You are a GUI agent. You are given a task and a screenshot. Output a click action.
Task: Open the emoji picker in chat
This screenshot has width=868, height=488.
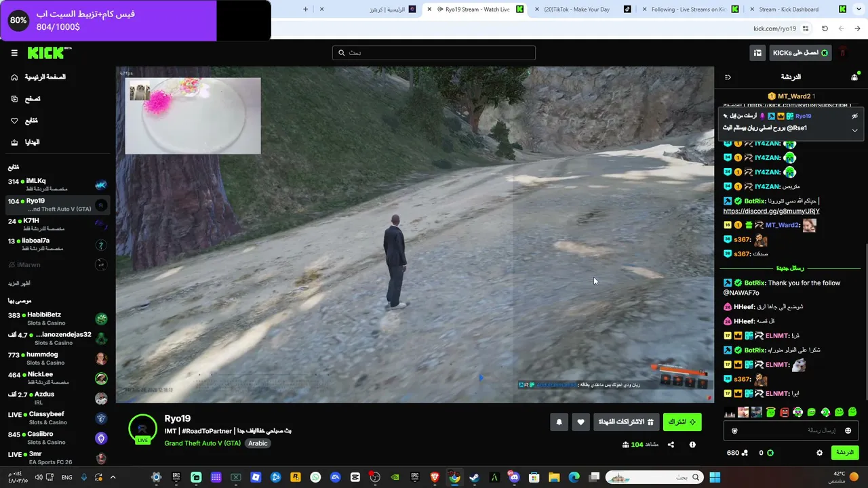(848, 430)
